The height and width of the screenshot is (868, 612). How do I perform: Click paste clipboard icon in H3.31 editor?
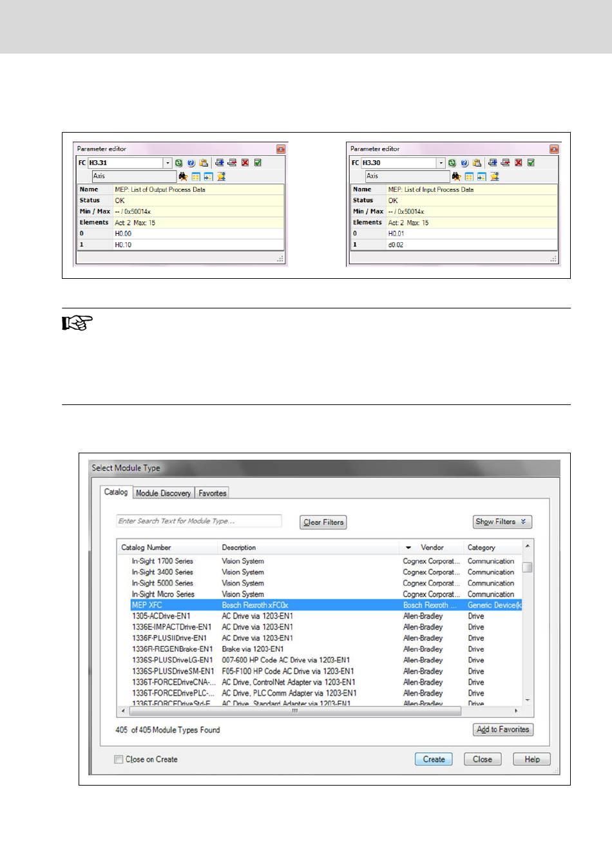point(204,163)
